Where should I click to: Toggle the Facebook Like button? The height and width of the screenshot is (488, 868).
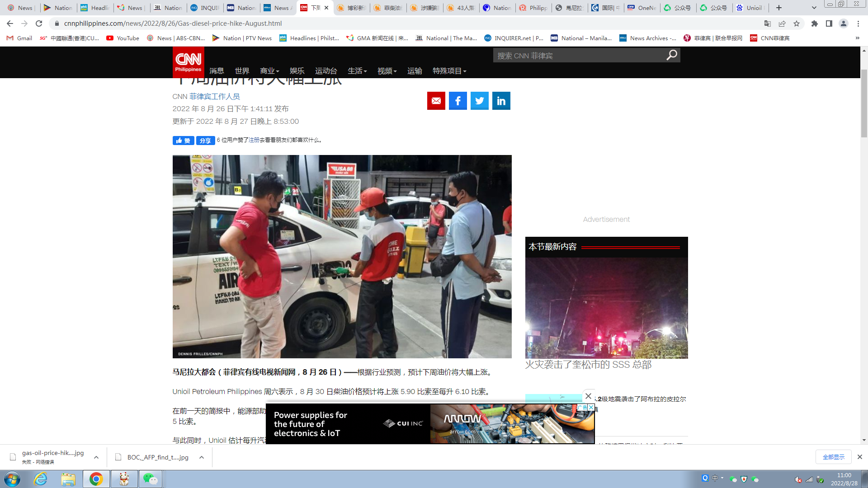tap(183, 141)
